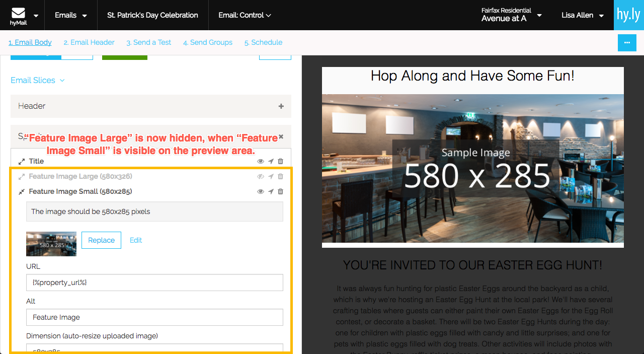
Task: Go to 2. Email Header step
Action: (x=89, y=43)
